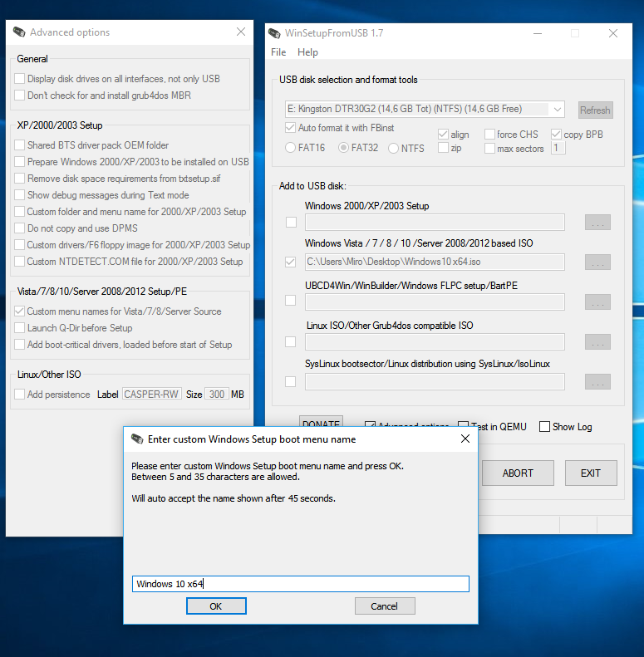
Task: Open the File menu
Action: (x=278, y=52)
